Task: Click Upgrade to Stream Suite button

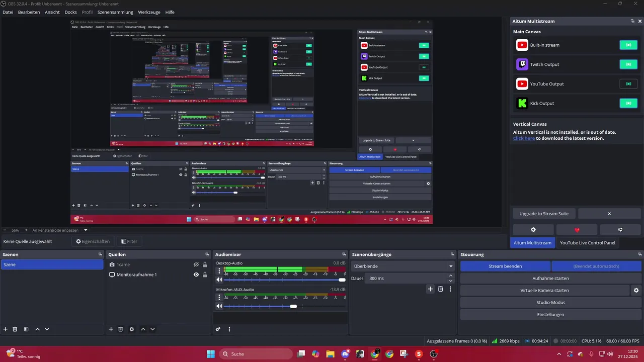Action: (x=544, y=214)
